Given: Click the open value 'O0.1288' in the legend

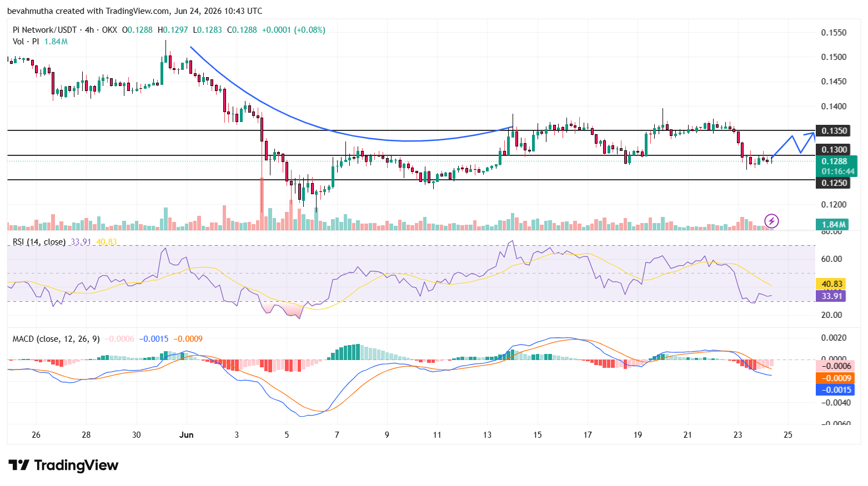Looking at the screenshot, I should (137, 30).
